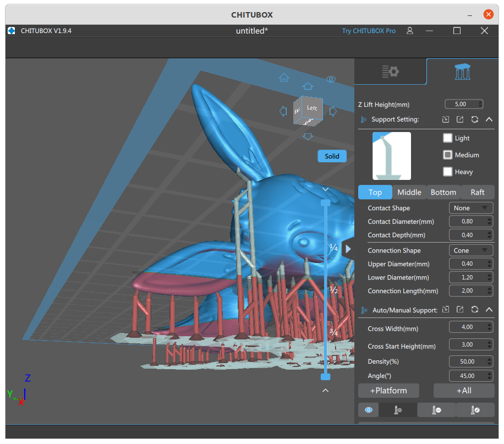
Task: Click the +Platform button
Action: click(388, 391)
